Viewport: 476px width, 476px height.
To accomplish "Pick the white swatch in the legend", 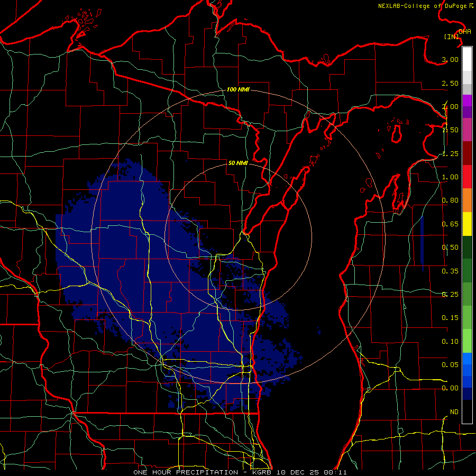I will pos(467,59).
